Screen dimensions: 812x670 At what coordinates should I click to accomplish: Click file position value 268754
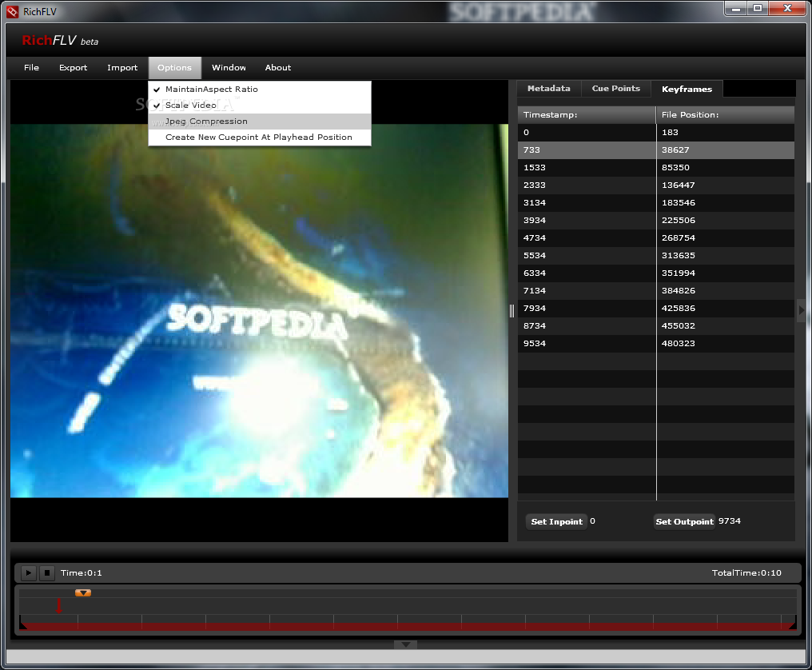pos(679,237)
